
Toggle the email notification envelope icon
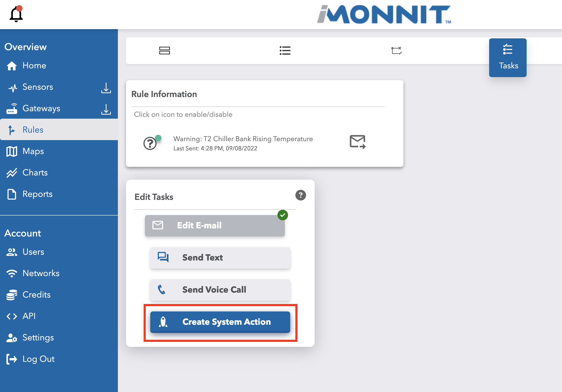click(x=357, y=142)
